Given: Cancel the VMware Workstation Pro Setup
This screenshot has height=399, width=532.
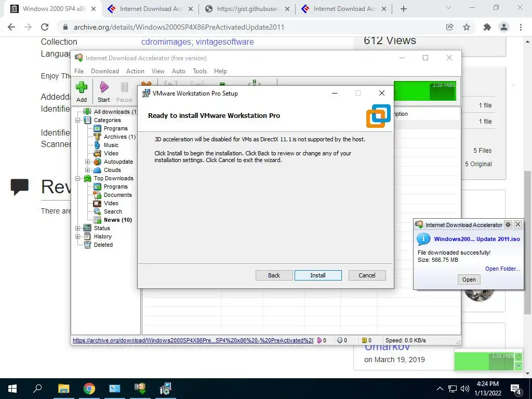Looking at the screenshot, I should tap(367, 275).
